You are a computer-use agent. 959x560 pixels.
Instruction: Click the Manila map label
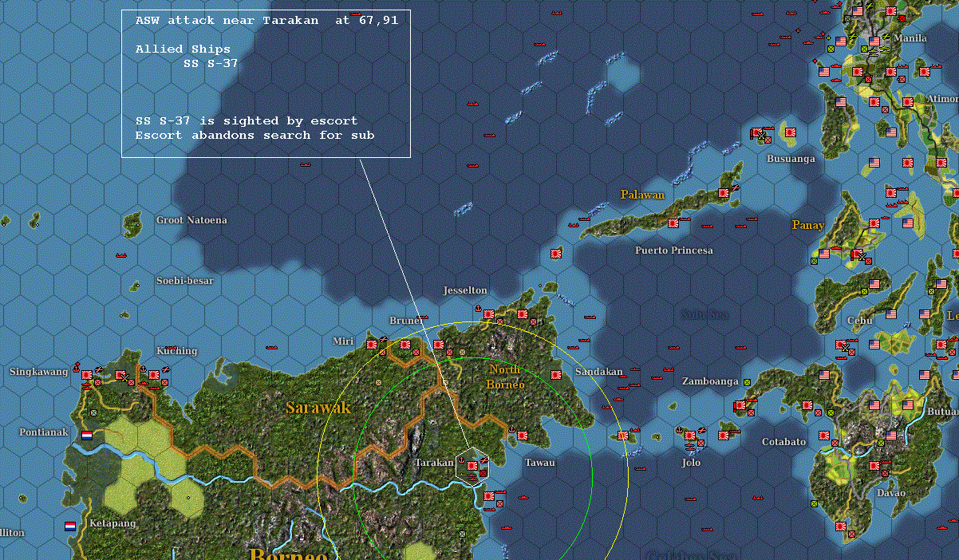910,37
